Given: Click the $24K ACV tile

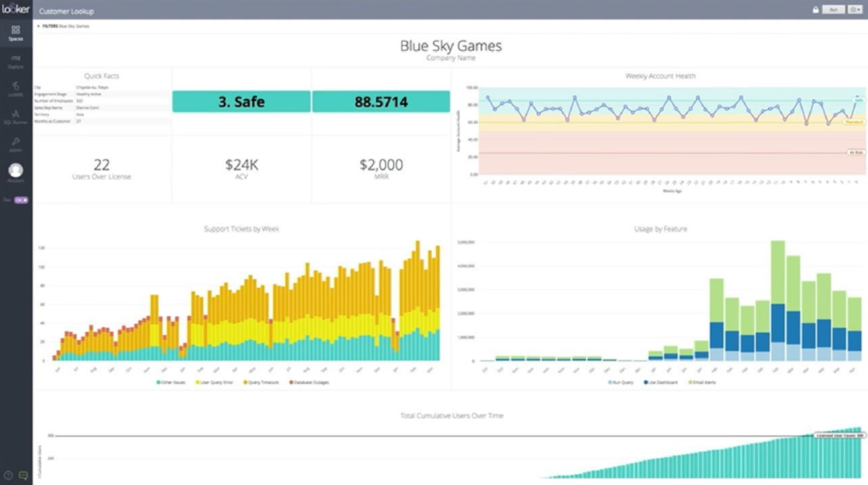Looking at the screenshot, I should pyautogui.click(x=242, y=169).
